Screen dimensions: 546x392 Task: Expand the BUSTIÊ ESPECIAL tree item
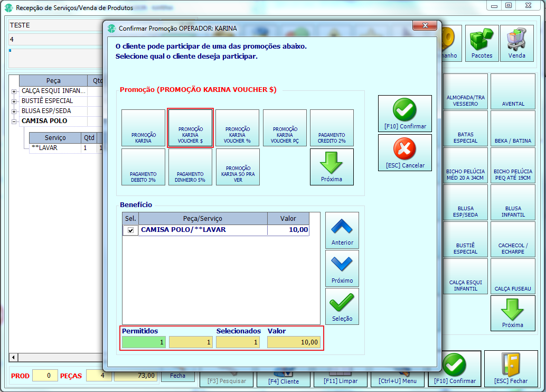tap(14, 102)
